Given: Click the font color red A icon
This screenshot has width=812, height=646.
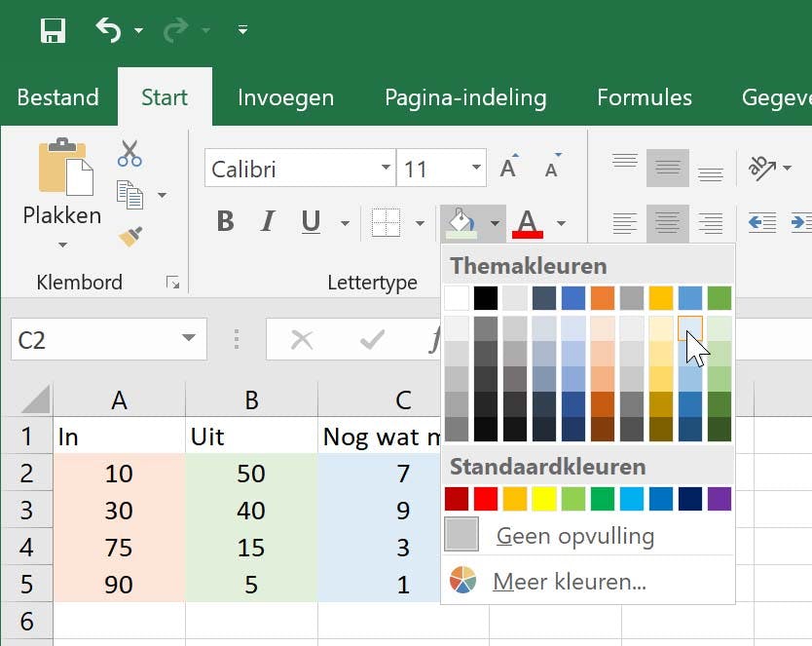Looking at the screenshot, I should point(527,223).
